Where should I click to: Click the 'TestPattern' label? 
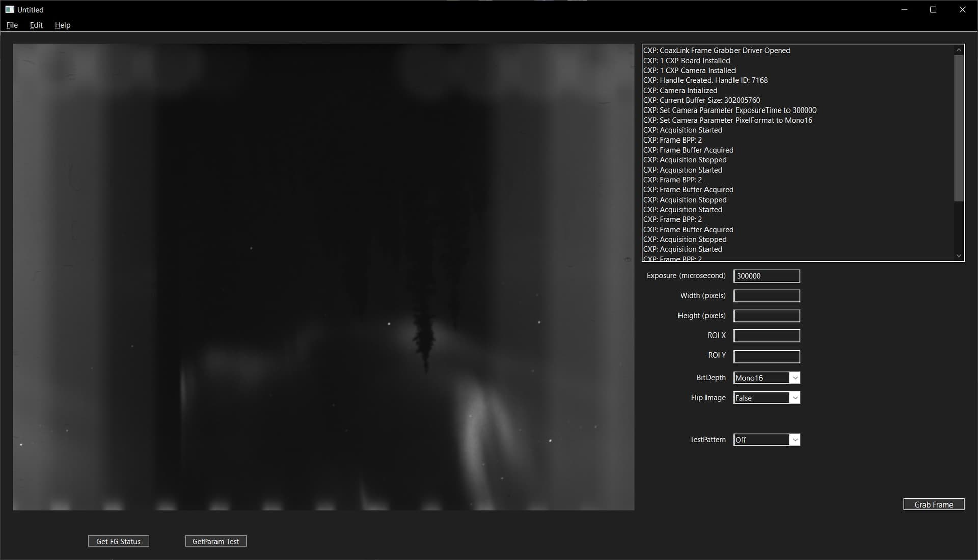point(708,440)
